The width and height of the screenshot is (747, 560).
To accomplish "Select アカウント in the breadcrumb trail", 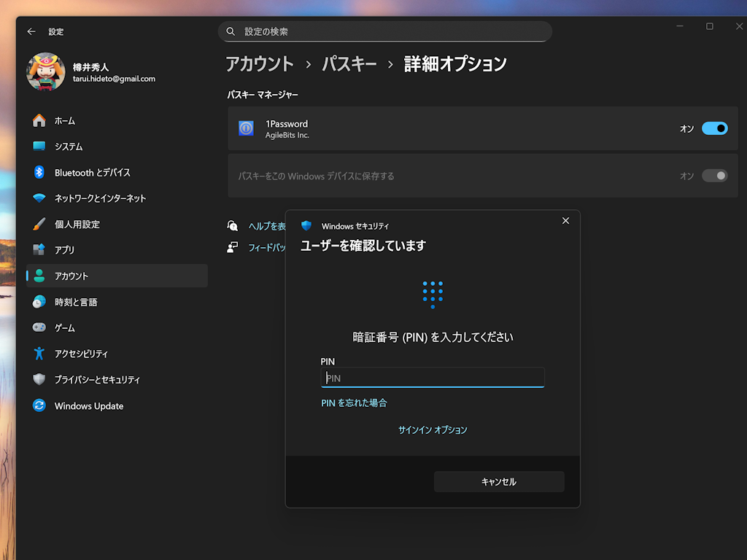I will click(261, 64).
